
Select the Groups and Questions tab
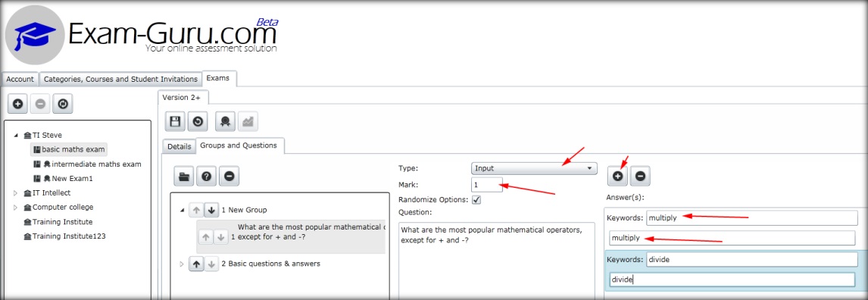239,145
